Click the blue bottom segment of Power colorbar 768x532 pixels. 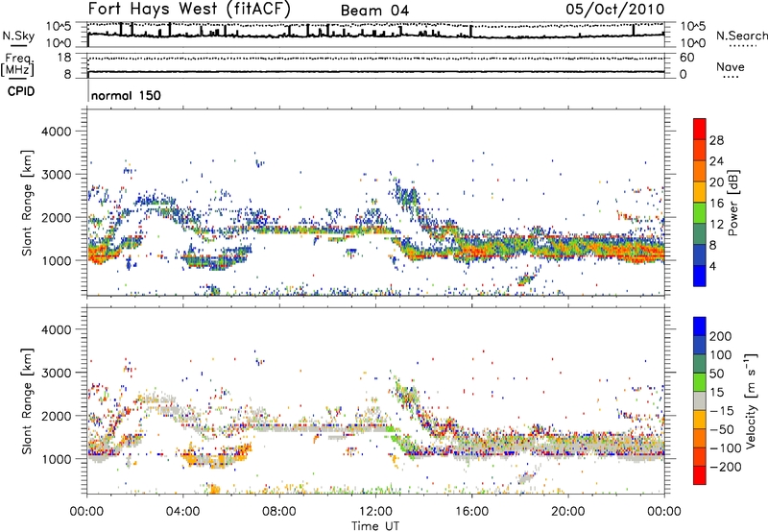point(700,276)
